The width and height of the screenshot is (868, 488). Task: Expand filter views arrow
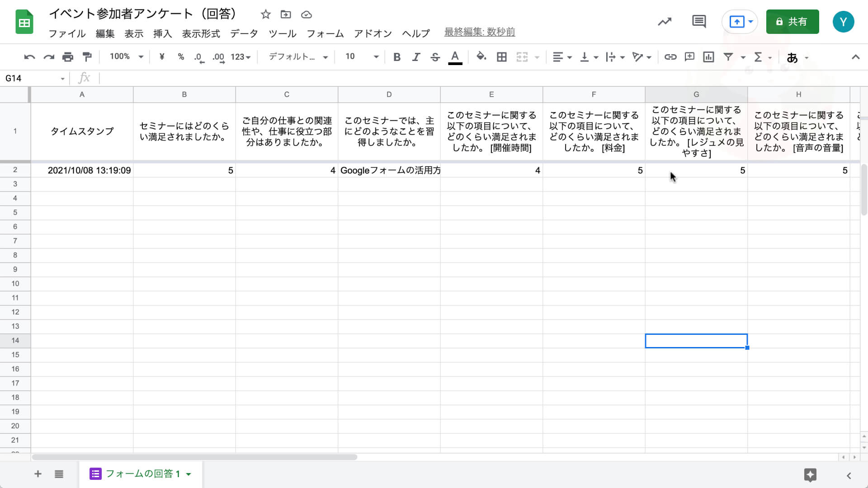point(743,57)
